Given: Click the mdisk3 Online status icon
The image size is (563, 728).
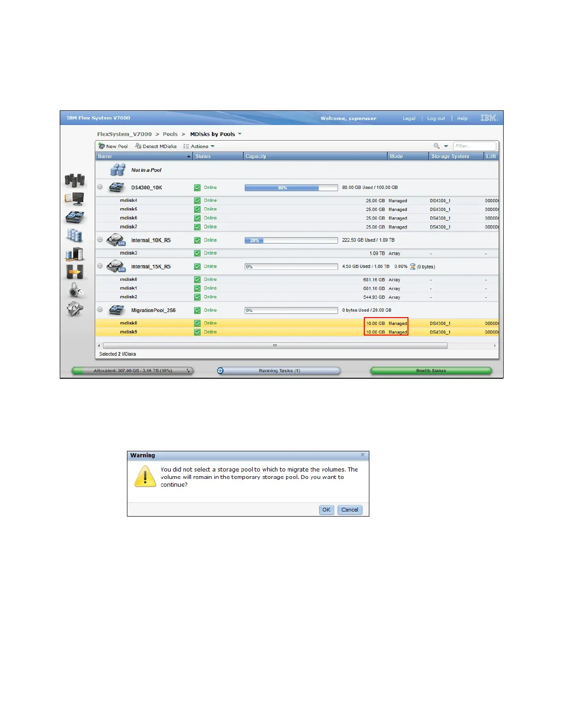Looking at the screenshot, I should (x=197, y=253).
